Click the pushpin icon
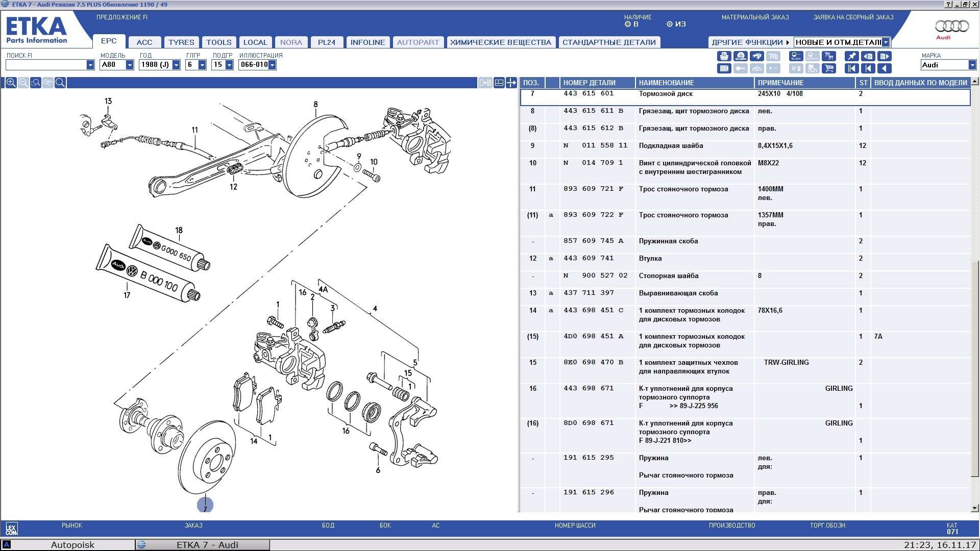The width and height of the screenshot is (980, 551). pyautogui.click(x=851, y=56)
